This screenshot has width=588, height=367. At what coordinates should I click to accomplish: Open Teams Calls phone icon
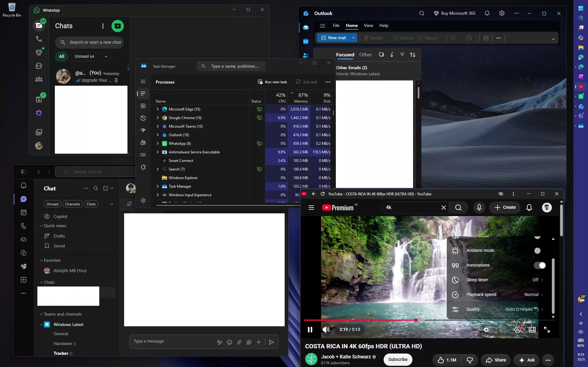24,226
